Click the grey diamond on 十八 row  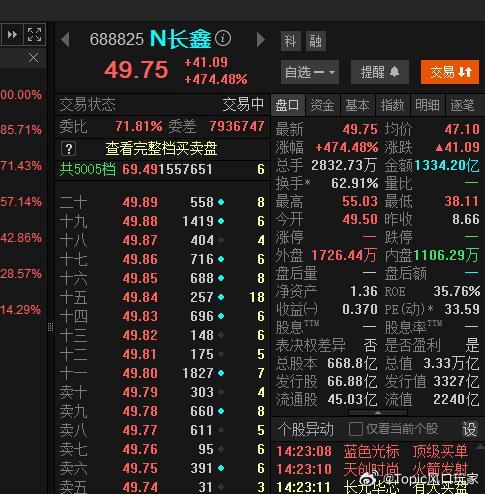click(x=221, y=240)
